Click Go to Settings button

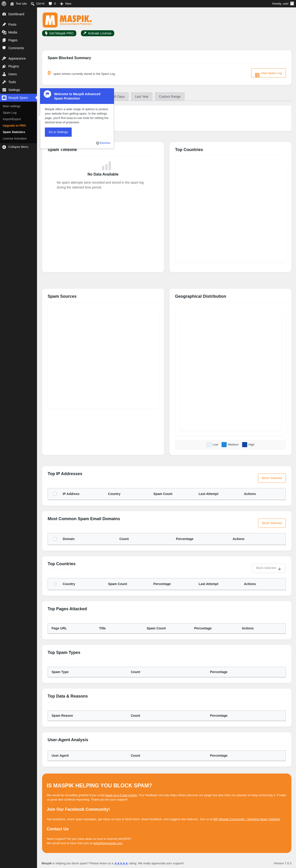[58, 132]
